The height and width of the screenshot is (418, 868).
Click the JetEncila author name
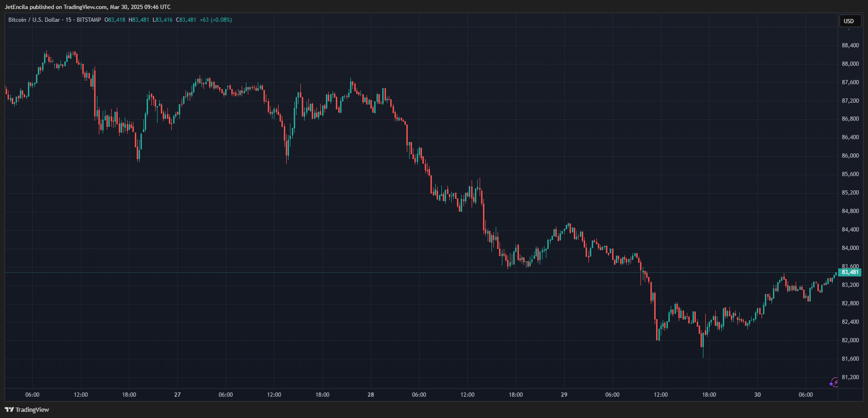point(17,7)
